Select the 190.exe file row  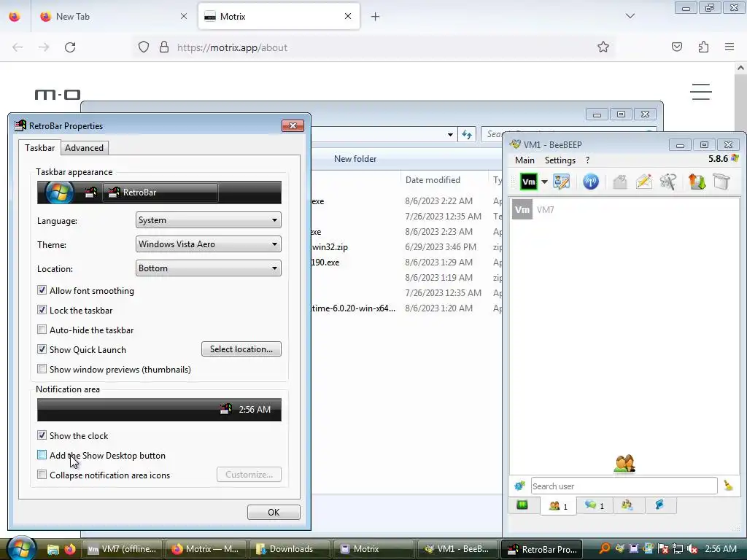pos(405,262)
